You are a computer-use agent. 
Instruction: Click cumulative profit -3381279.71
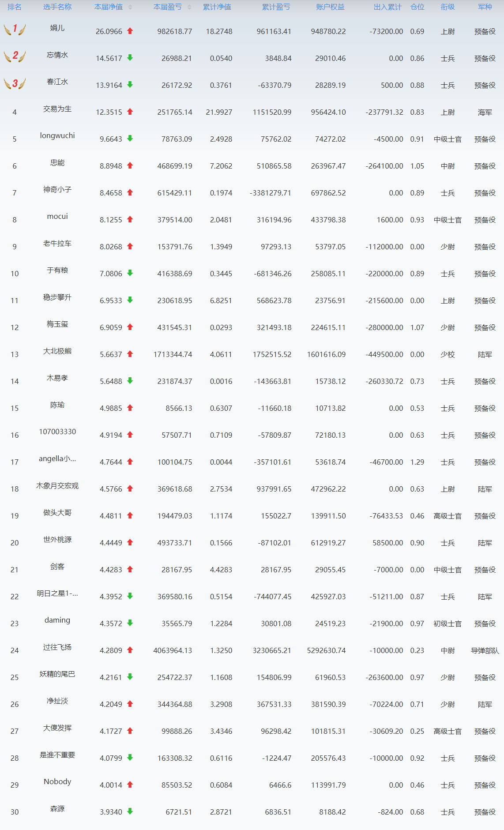[271, 193]
